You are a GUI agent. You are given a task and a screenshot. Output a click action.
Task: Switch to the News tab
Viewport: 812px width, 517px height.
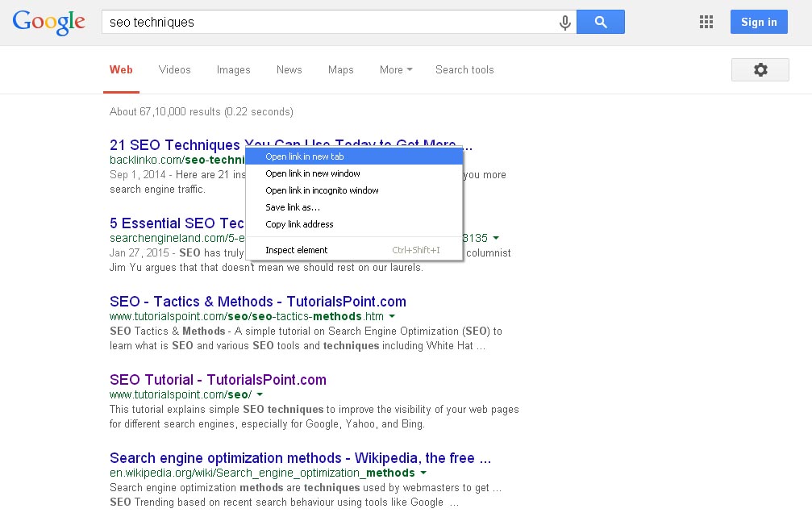click(289, 70)
